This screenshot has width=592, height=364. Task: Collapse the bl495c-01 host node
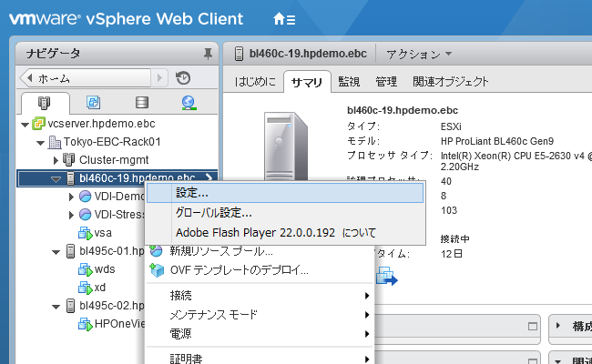(56, 252)
